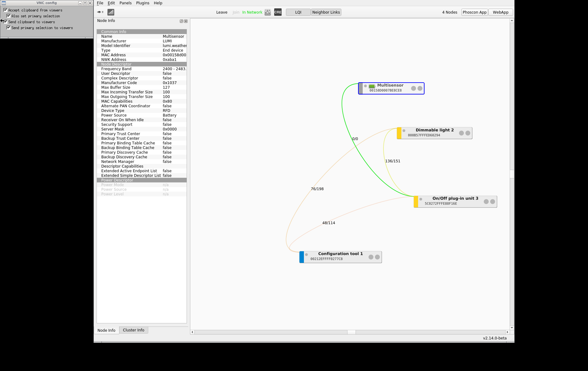The height and width of the screenshot is (371, 588).
Task: Open the WebApp button
Action: point(500,12)
